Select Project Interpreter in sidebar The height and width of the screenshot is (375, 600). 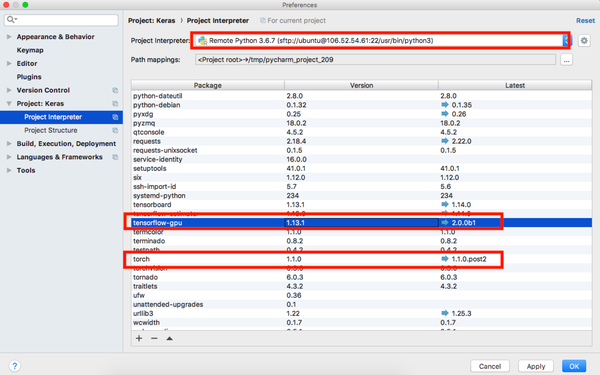pyautogui.click(x=61, y=117)
